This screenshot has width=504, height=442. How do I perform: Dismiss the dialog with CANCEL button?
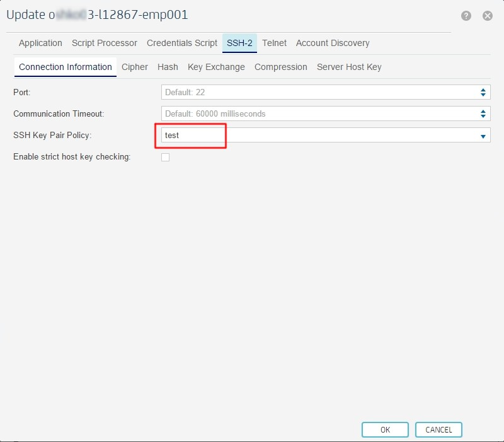tap(438, 430)
